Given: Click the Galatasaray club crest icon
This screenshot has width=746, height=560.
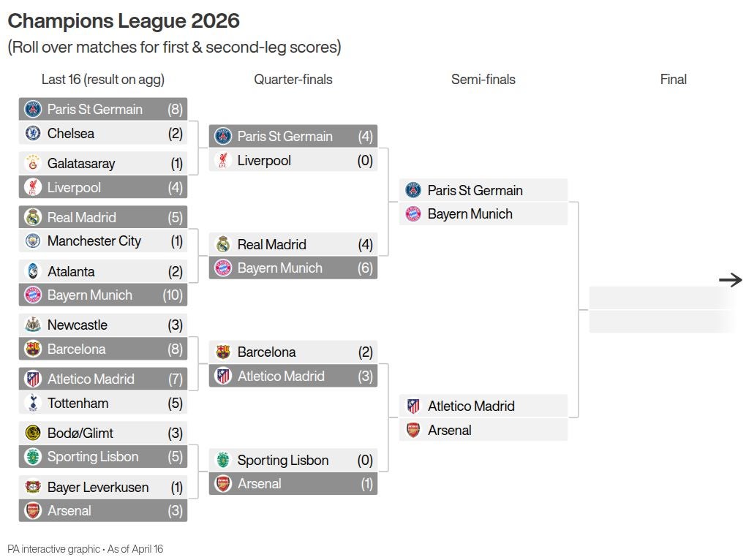Looking at the screenshot, I should pos(33,163).
